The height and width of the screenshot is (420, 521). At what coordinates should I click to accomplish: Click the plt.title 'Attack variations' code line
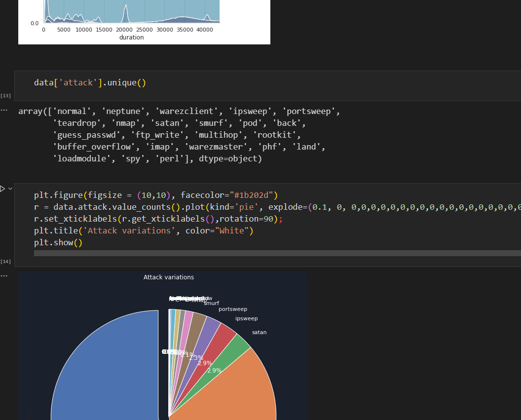[144, 230]
